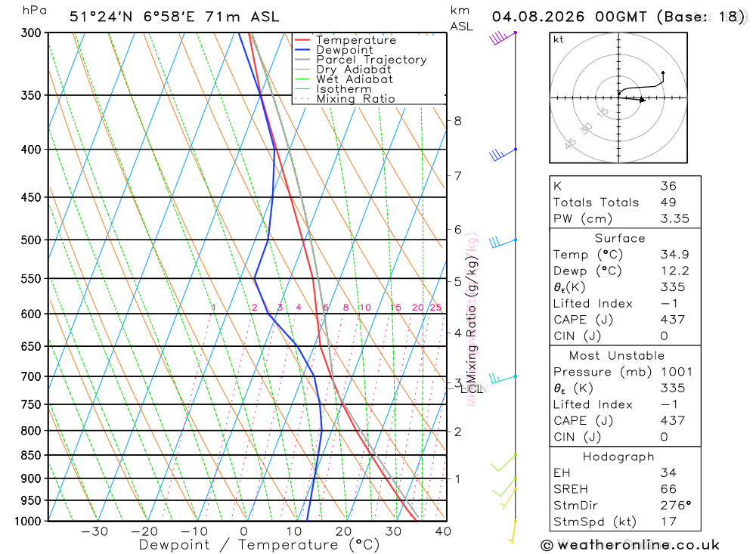The height and width of the screenshot is (554, 756).
Task: Click the EH value 34
Action: tap(668, 473)
